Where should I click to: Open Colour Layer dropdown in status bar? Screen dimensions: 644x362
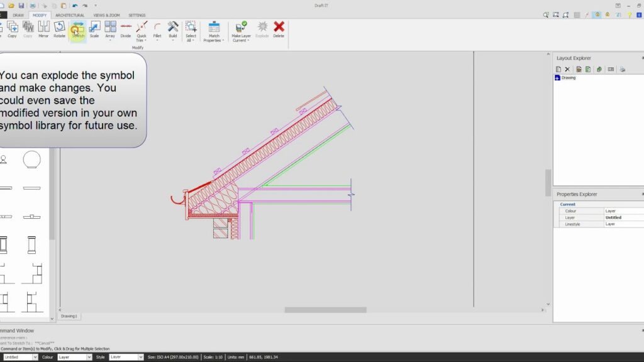point(89,358)
